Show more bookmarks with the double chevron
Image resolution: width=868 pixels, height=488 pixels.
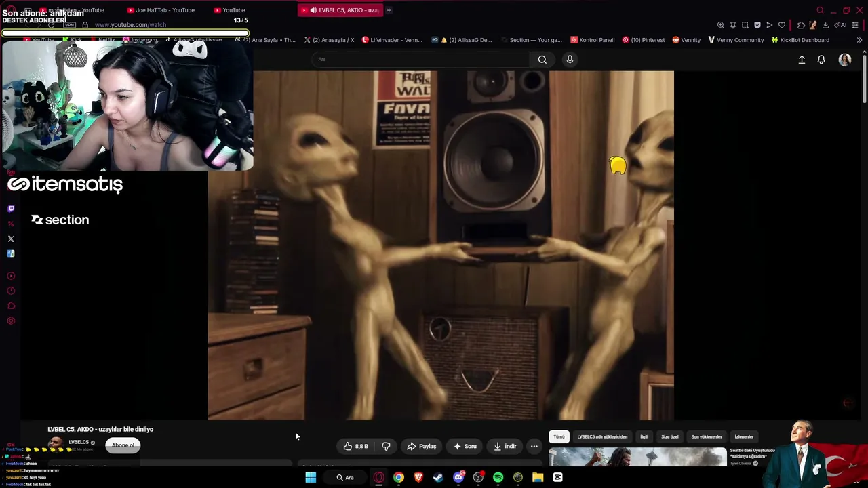coord(859,40)
